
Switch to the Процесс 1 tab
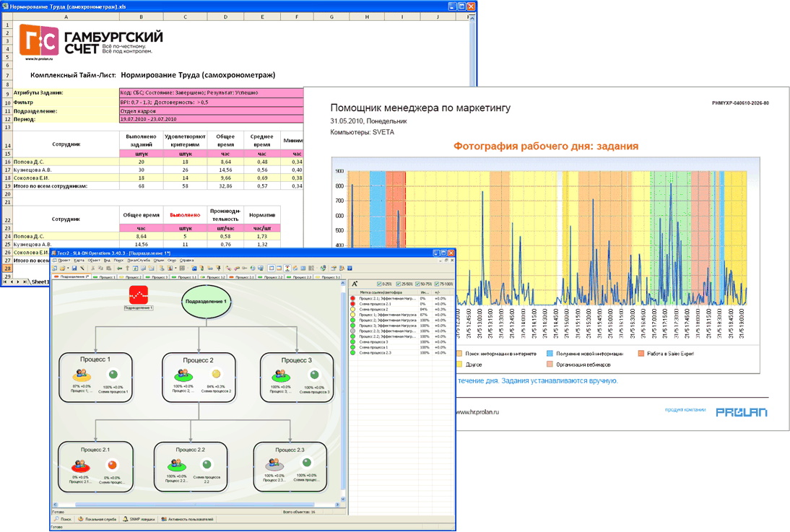[105, 277]
